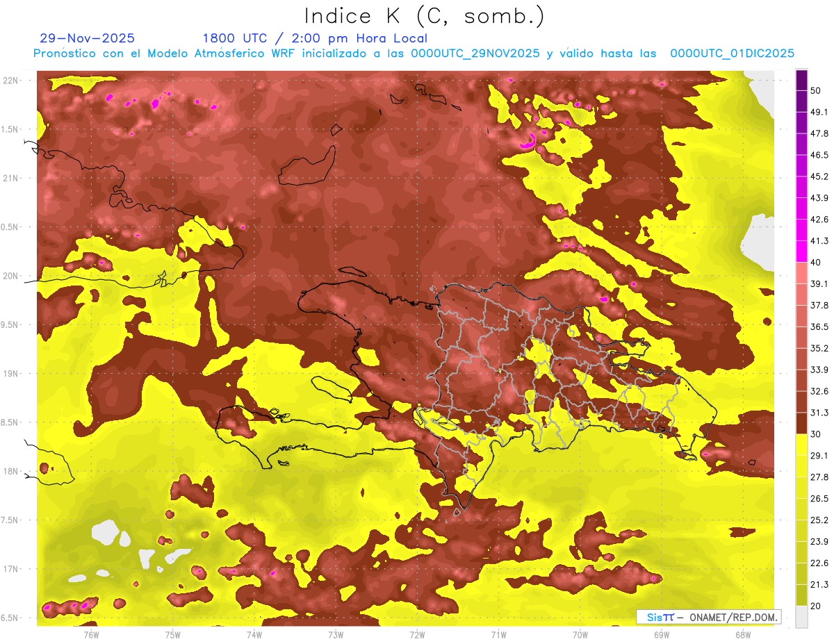Click the "20N" latitude label
834x644 pixels.
point(12,276)
